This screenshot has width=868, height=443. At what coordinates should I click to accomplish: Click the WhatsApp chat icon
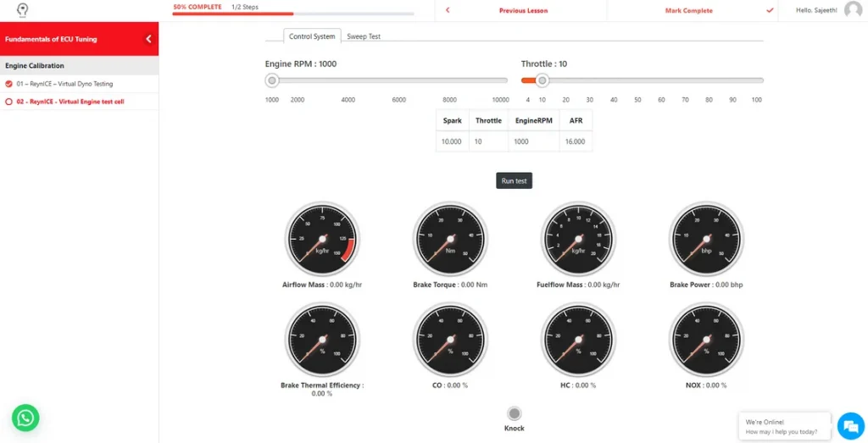[25, 418]
